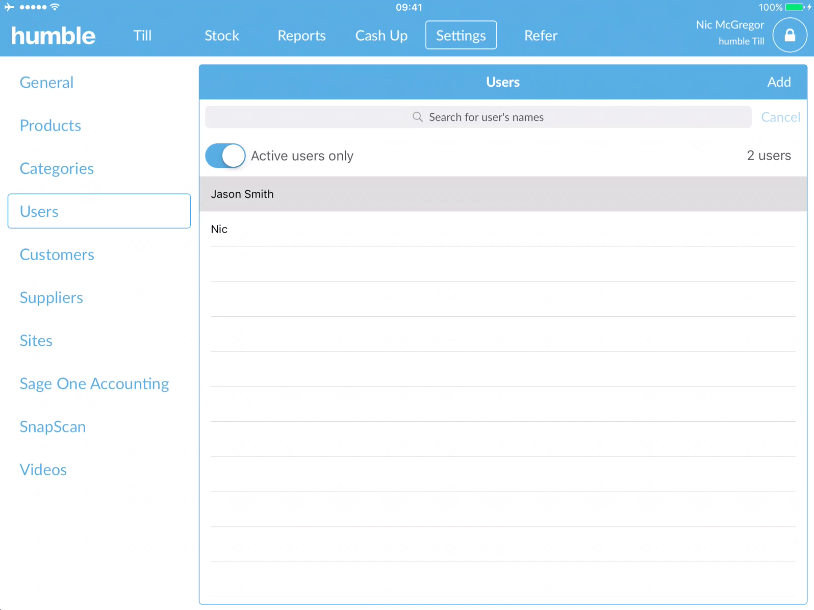Tap the magnifier icon in the search bar

pos(417,117)
